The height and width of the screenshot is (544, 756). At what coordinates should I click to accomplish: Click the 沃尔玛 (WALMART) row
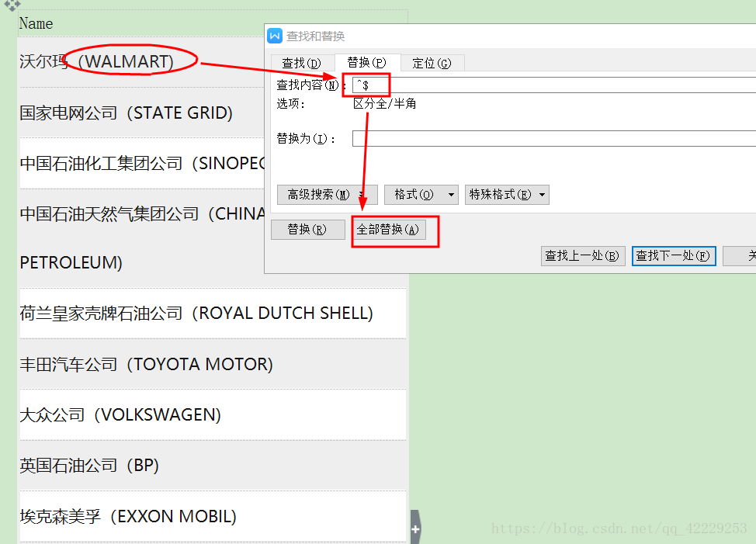pyautogui.click(x=140, y=61)
